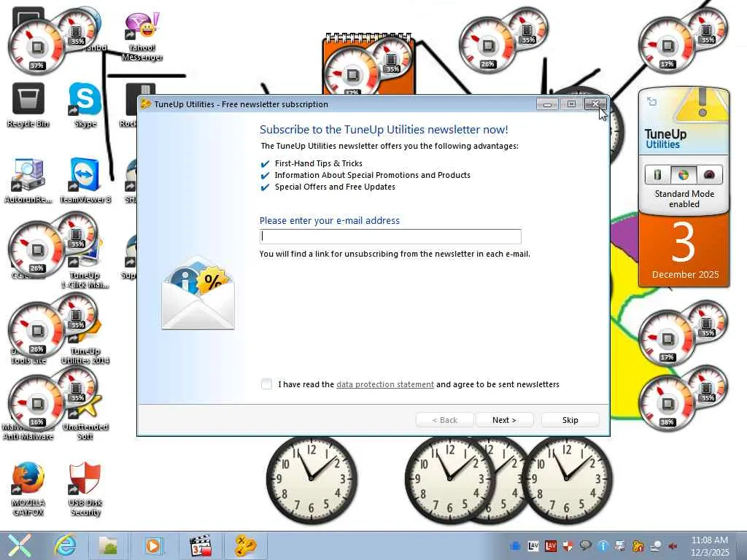Open the Recycle Bin desktop icon
Image resolution: width=747 pixels, height=560 pixels.
pos(28,105)
